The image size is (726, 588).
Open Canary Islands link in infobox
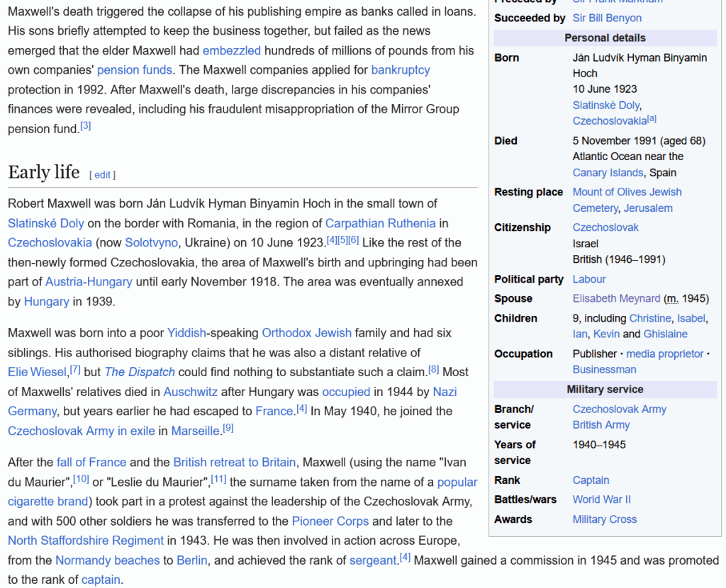(x=608, y=173)
